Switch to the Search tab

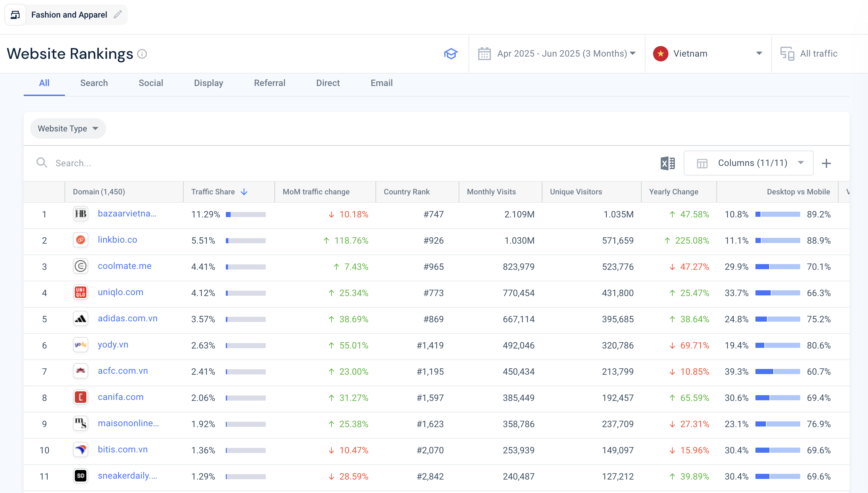(94, 83)
